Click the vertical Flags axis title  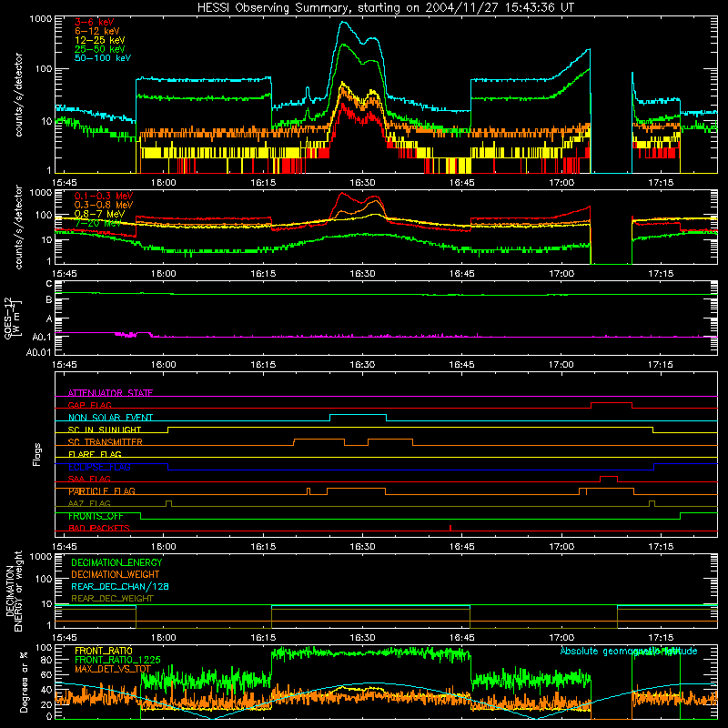[37, 455]
